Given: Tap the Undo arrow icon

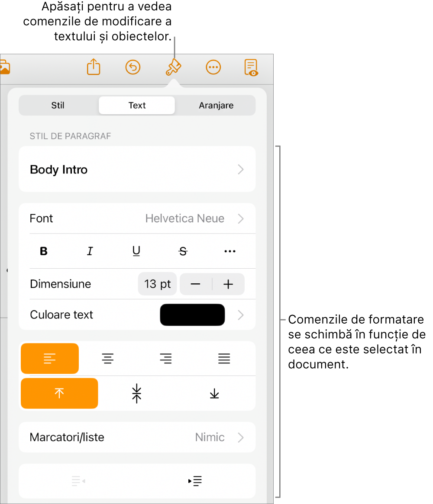Looking at the screenshot, I should pos(133,67).
